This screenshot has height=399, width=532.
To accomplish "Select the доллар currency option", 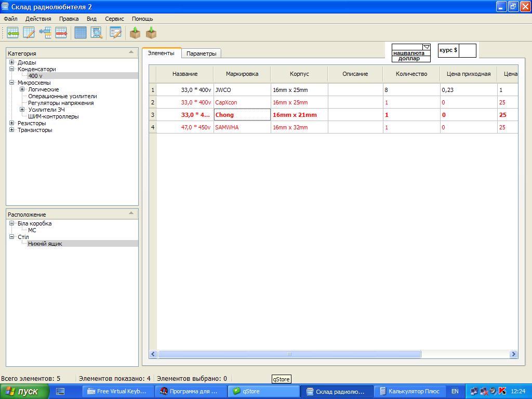I will [x=409, y=59].
